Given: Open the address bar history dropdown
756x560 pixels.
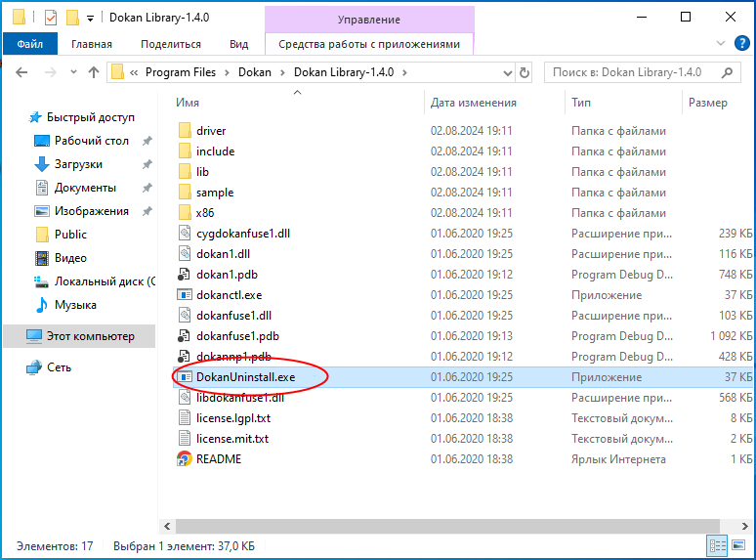Looking at the screenshot, I should pyautogui.click(x=507, y=73).
